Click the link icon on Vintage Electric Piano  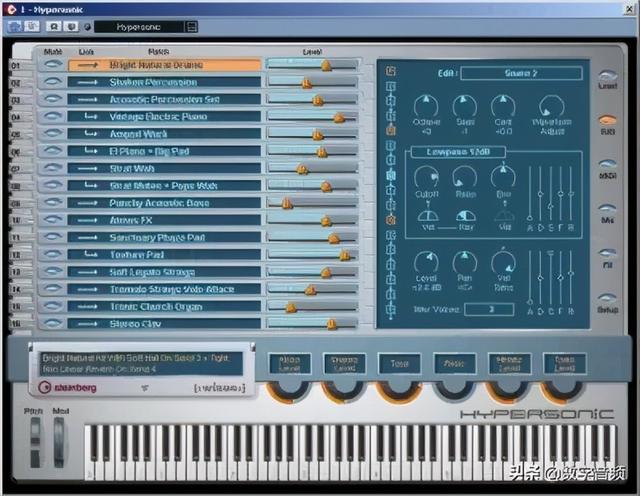pos(91,117)
